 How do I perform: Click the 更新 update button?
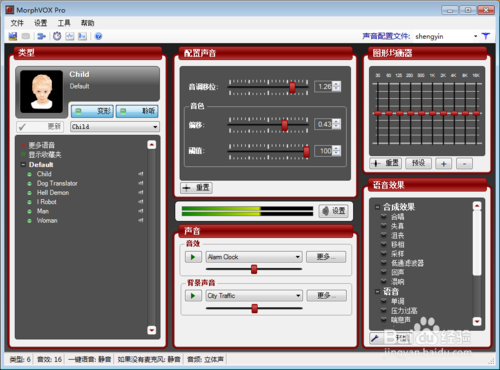40,127
